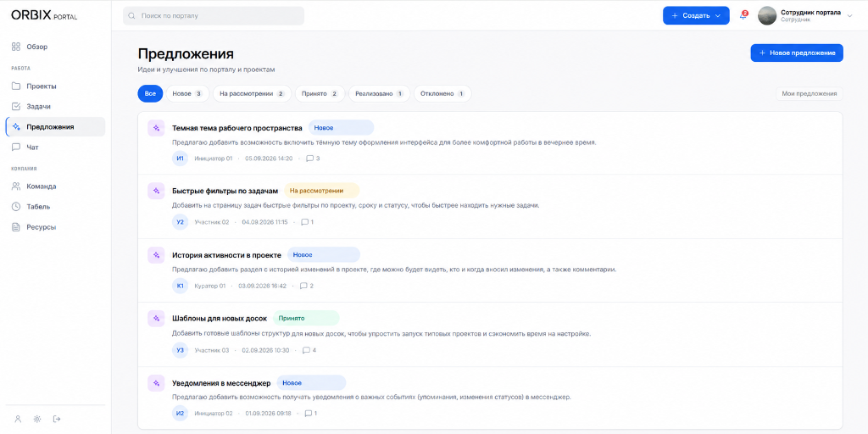Click the И2 author avatar badge
This screenshot has width=868, height=434.
(180, 414)
